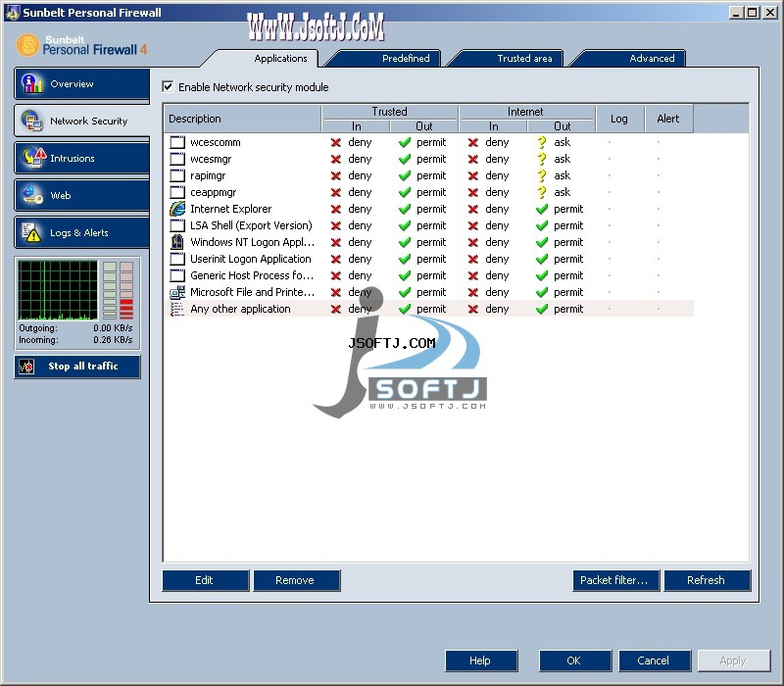Click Generic Host Process Trusted In deny
The image size is (784, 686).
point(360,275)
